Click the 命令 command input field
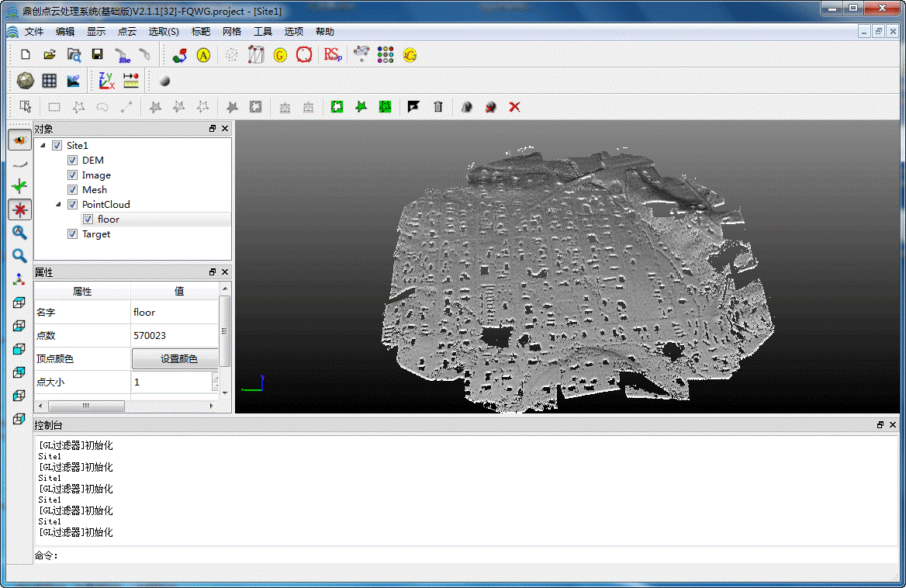The image size is (906, 588). point(465,555)
